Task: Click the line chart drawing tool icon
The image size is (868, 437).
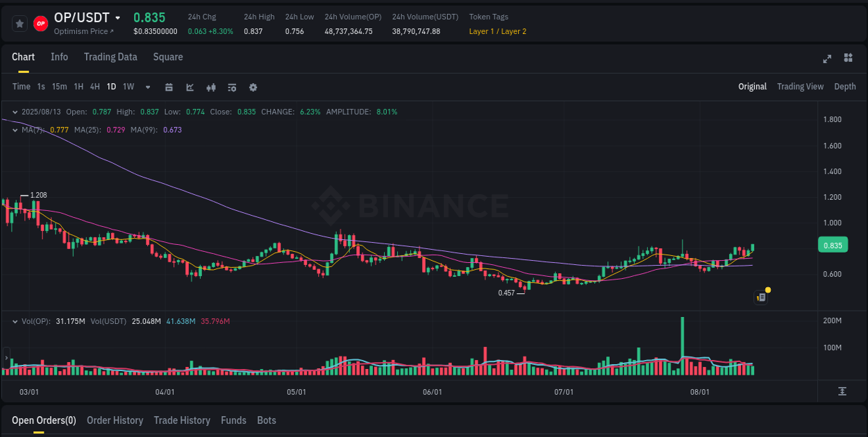Action: click(190, 87)
